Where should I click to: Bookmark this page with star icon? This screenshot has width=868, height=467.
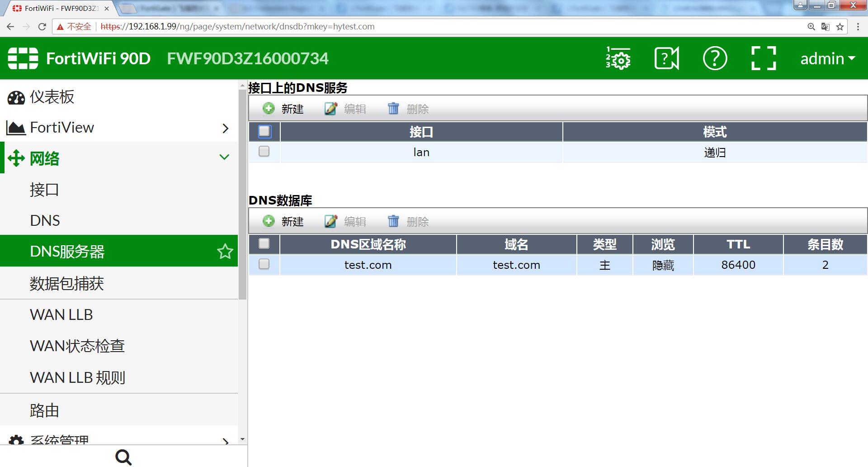(840, 27)
